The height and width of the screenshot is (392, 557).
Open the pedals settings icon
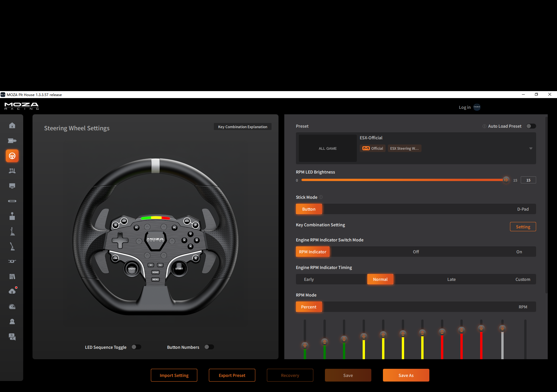[12, 171]
